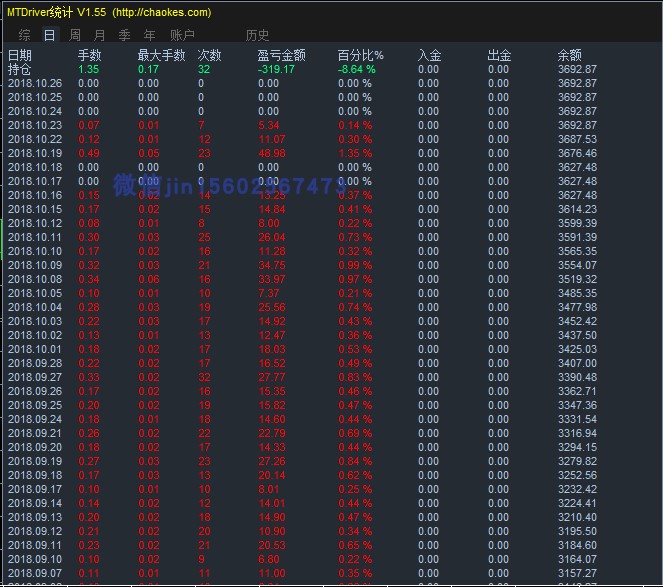Viewport: 663px width, 587px height.
Task: Switch to the 综 summary tab
Action: pyautogui.click(x=25, y=35)
